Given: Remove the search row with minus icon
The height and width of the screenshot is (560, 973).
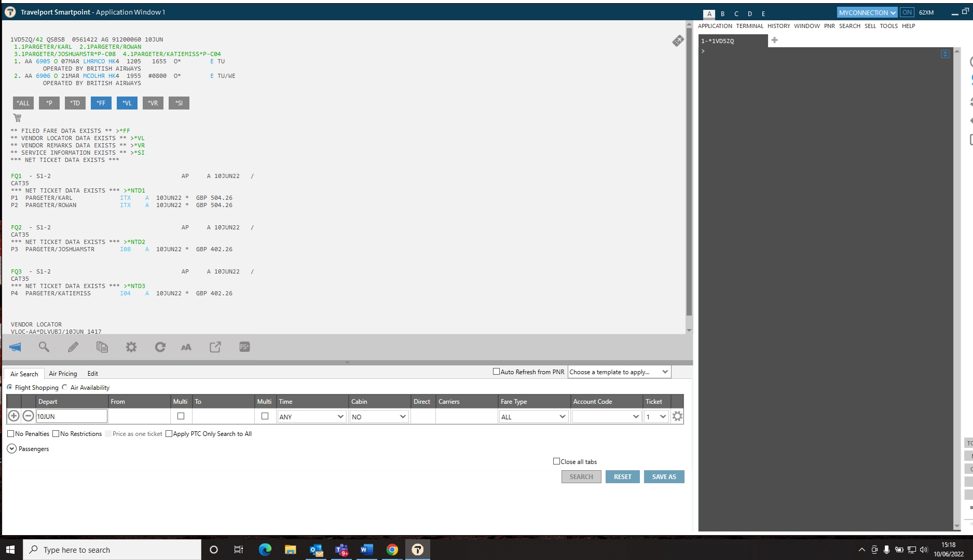Looking at the screenshot, I should click(29, 416).
